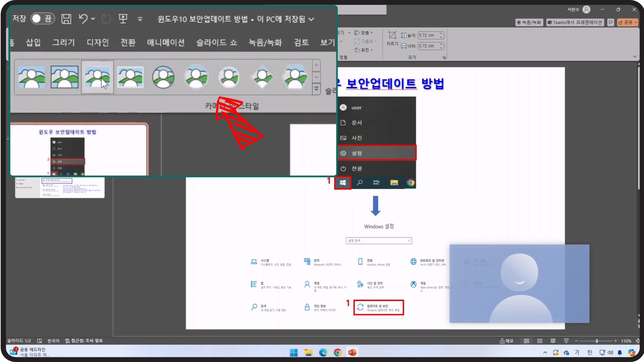644x362 pixels.
Task: Switch to Slide Sorter view
Action: coord(540,341)
